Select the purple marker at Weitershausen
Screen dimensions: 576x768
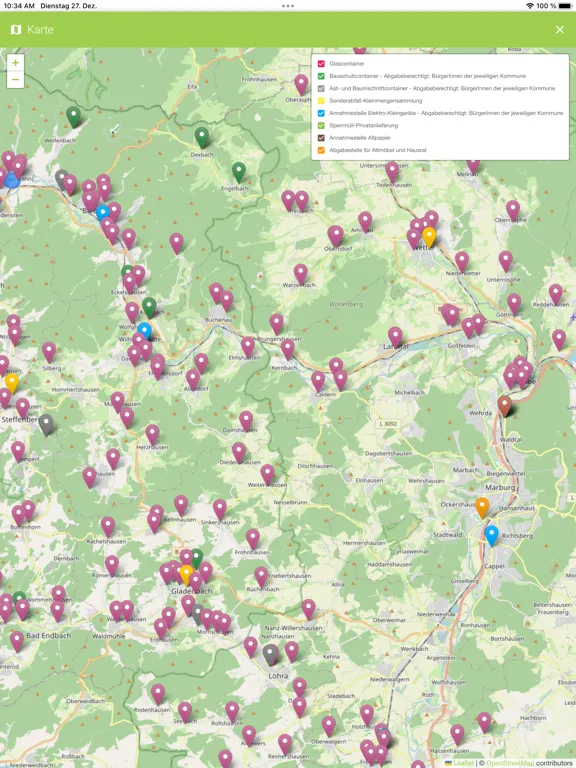coord(267,475)
